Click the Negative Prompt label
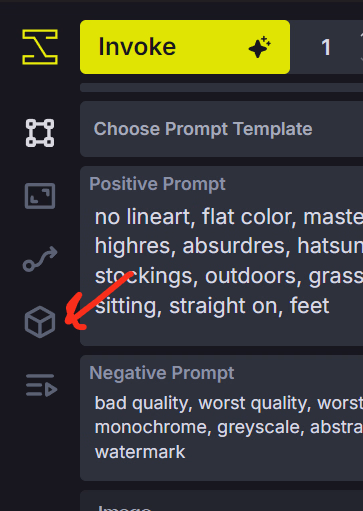The image size is (363, 511). pos(162,373)
